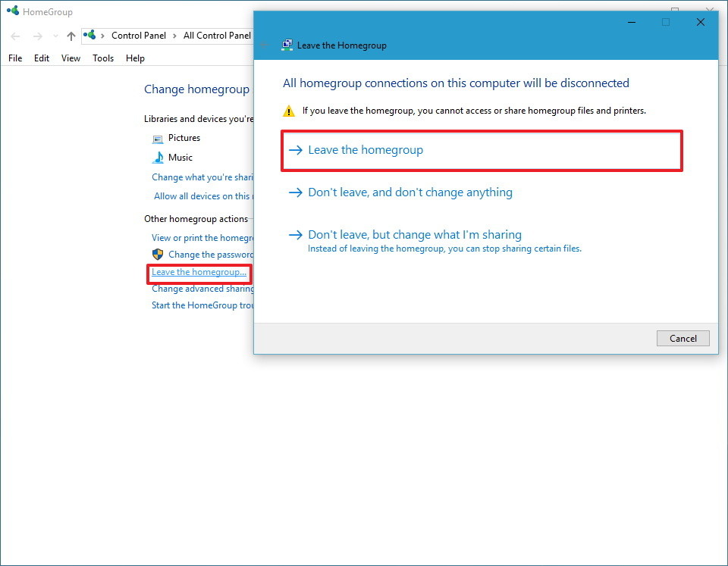Select the Music library icon
Viewport: 728px width, 566px height.
(158, 158)
